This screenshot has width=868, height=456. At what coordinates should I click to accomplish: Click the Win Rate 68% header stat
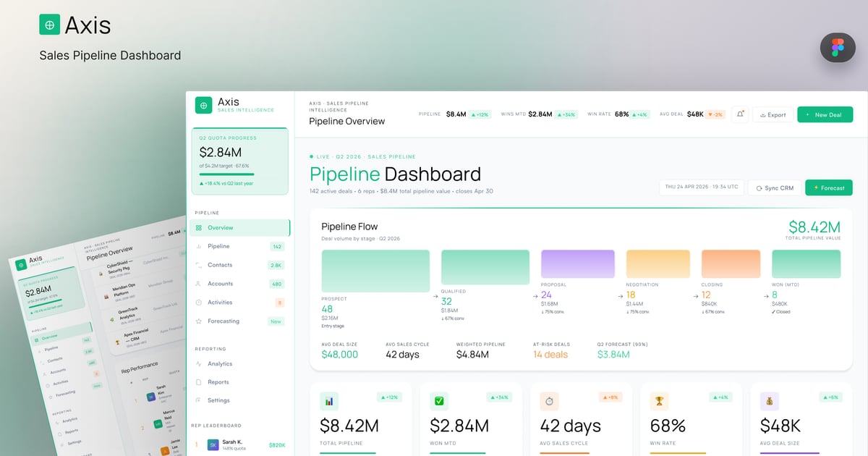(x=618, y=114)
